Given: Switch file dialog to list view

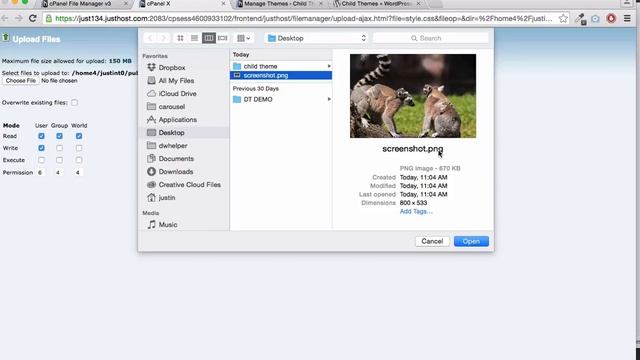Looking at the screenshot, I should pyautogui.click(x=194, y=38).
